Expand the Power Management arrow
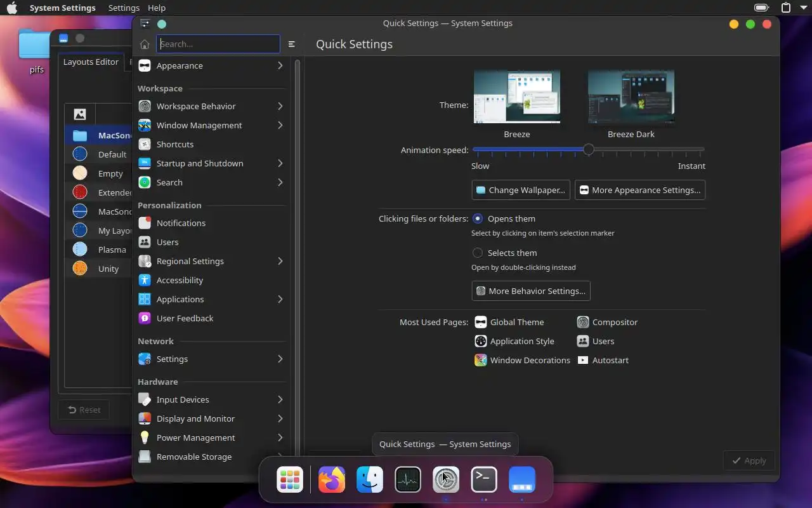 280,438
